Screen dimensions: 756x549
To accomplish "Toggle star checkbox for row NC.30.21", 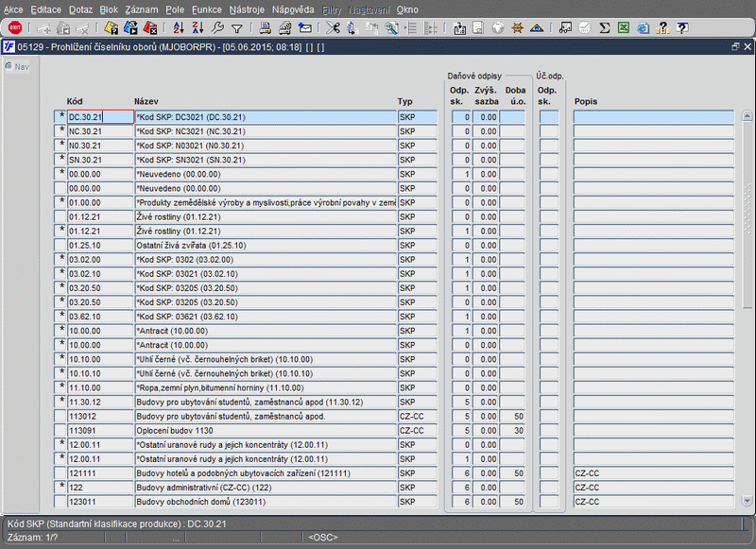I will coord(60,131).
